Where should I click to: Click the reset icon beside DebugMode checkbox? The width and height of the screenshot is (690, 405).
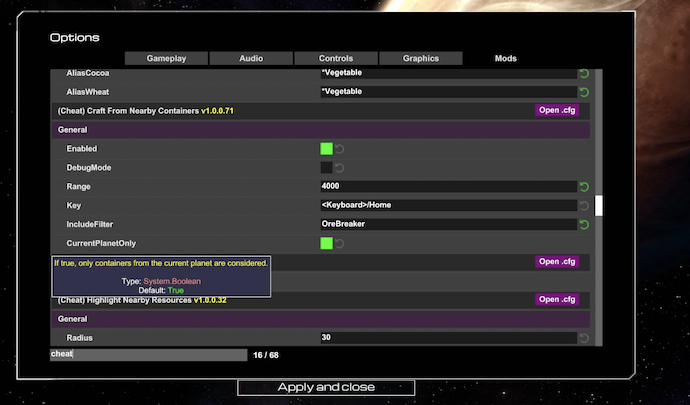pos(340,168)
